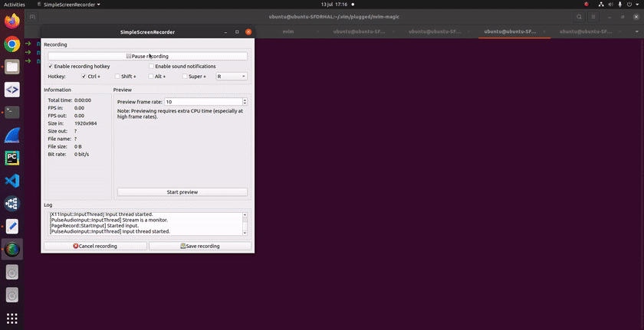Open PyCharm from the dock

point(12,158)
